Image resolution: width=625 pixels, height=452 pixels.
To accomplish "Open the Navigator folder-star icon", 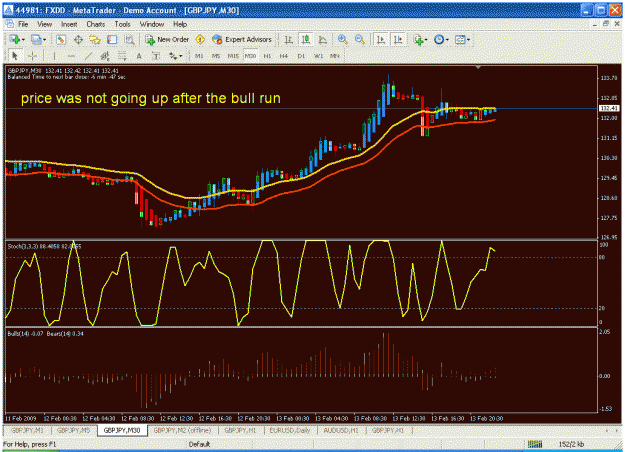I will pyautogui.click(x=95, y=39).
